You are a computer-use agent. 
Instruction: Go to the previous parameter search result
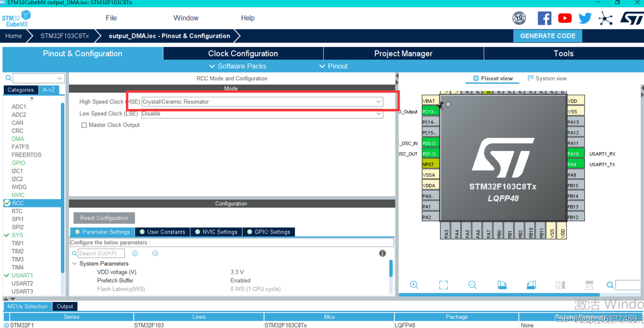point(135,254)
